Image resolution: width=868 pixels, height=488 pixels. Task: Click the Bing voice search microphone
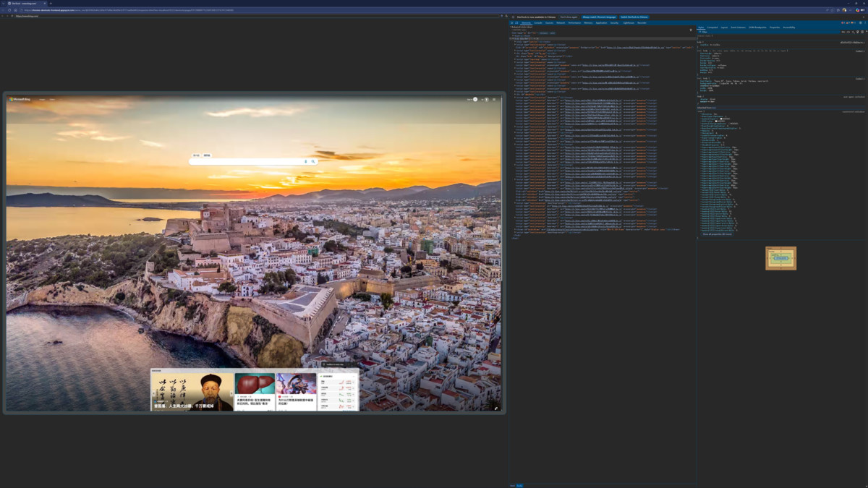point(305,161)
